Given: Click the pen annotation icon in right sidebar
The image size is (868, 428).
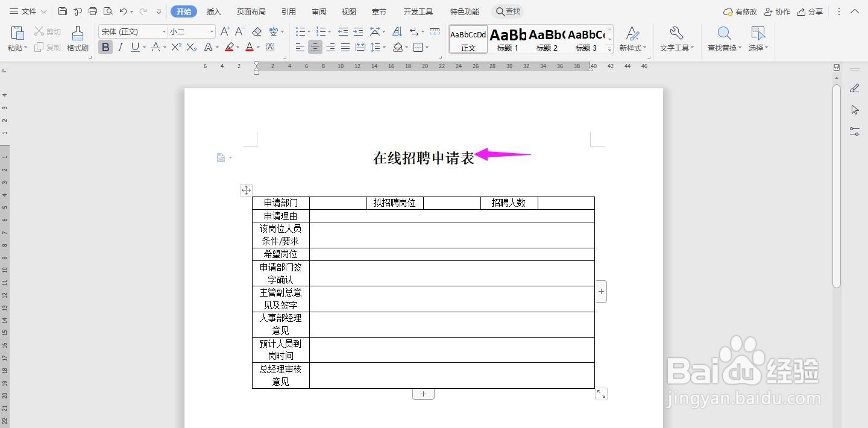Looking at the screenshot, I should coord(854,88).
